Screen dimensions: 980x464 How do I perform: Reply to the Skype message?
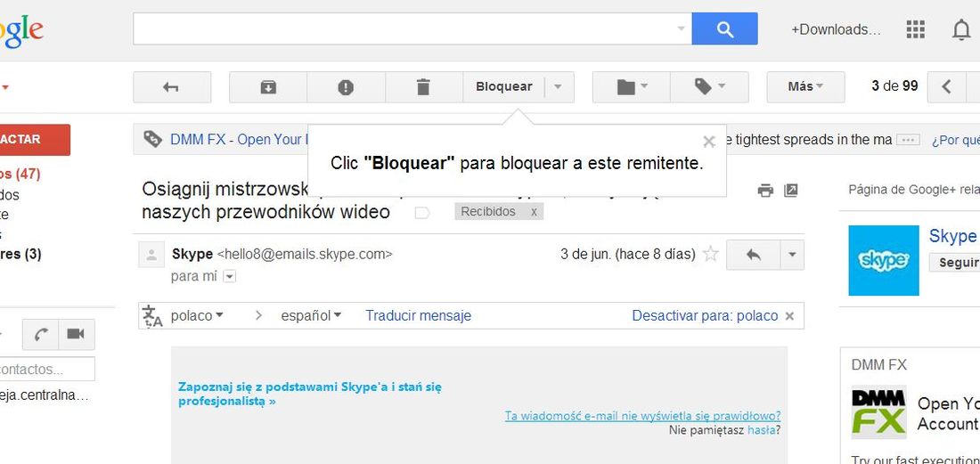click(x=753, y=255)
